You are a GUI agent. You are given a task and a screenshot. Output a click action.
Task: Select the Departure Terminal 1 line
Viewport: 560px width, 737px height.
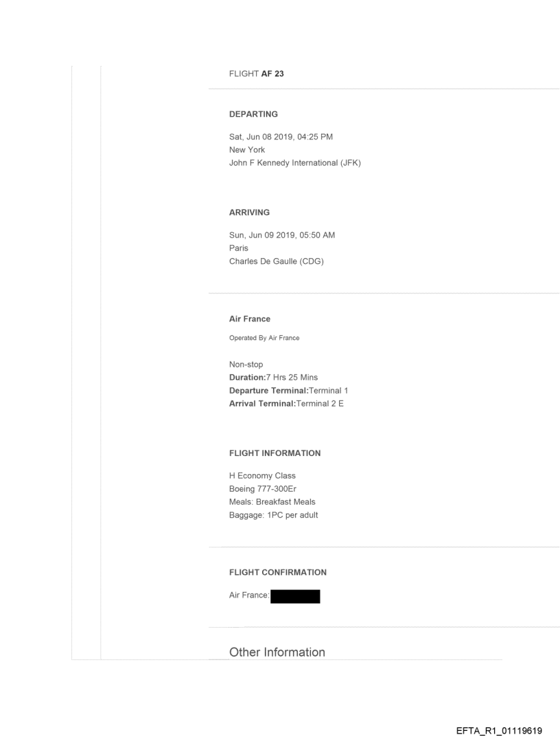pyautogui.click(x=289, y=390)
